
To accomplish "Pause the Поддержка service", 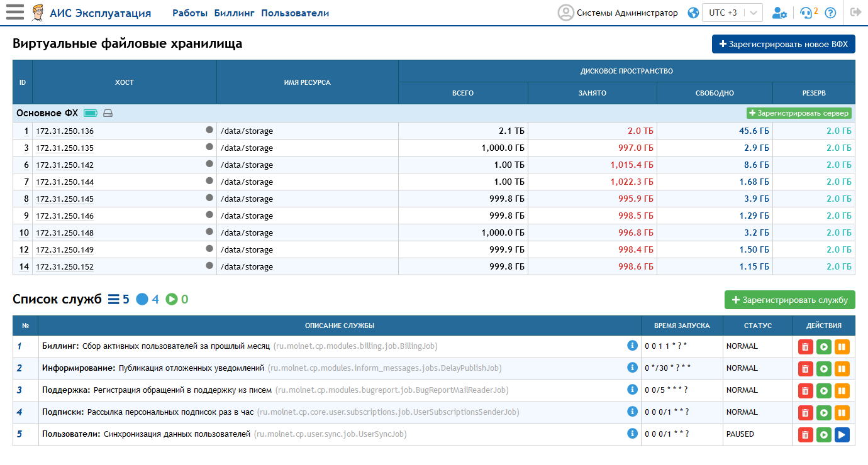I will [842, 390].
